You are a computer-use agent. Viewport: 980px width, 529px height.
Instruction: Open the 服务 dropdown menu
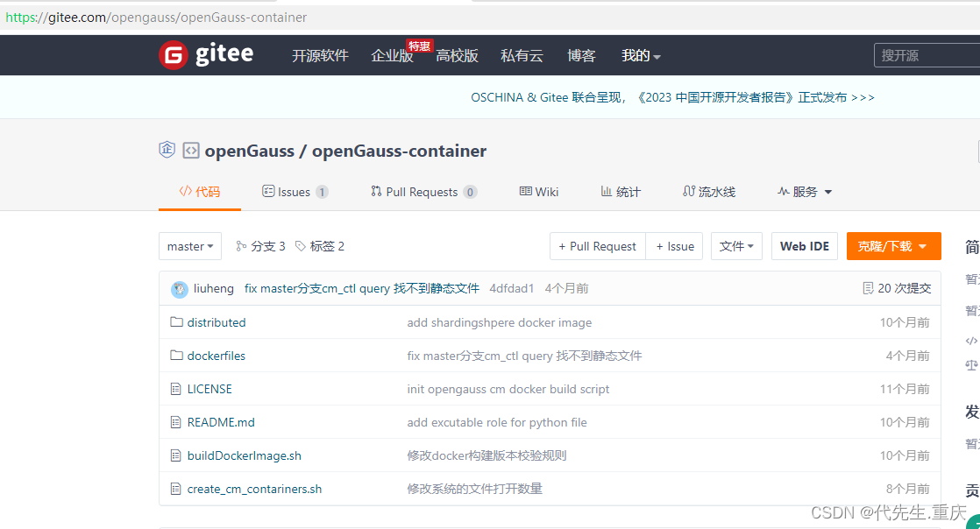point(803,191)
